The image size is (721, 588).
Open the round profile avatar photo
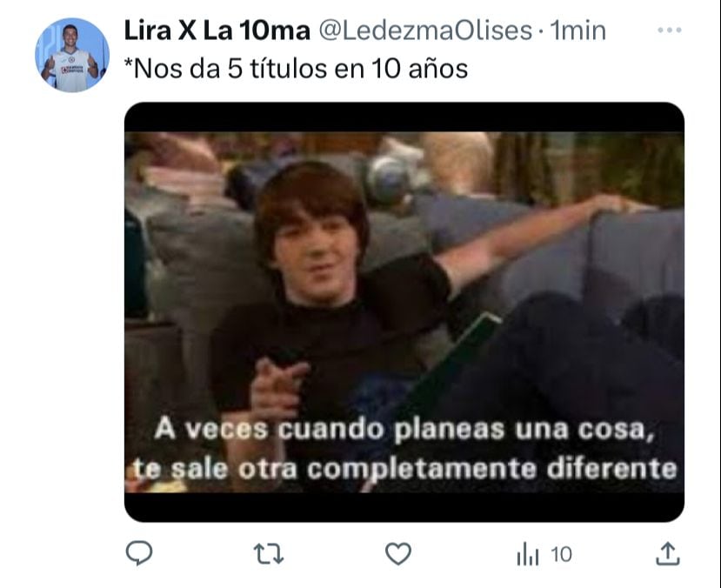(72, 55)
